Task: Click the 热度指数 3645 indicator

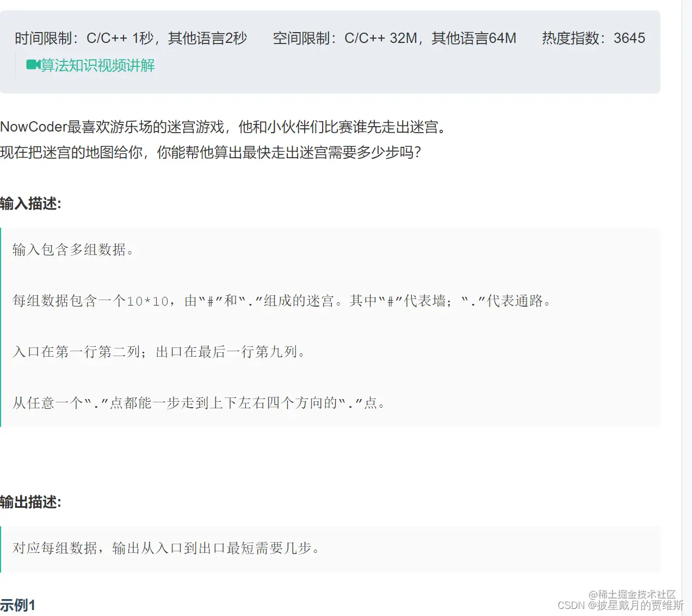Action: coord(592,38)
